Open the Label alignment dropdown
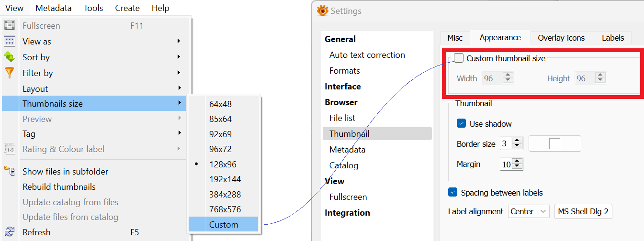Image resolution: width=644 pixels, height=241 pixels. coord(529,211)
